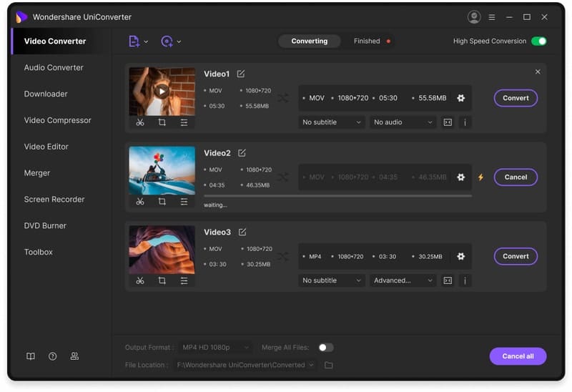The image size is (572, 392).
Task: Open Video3 No subtitle dropdown
Action: coord(331,280)
